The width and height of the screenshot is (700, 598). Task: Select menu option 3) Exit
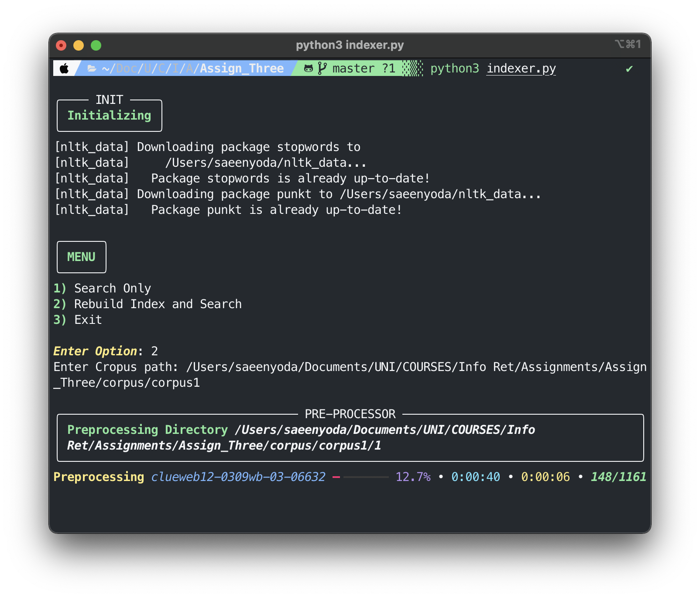pos(78,320)
